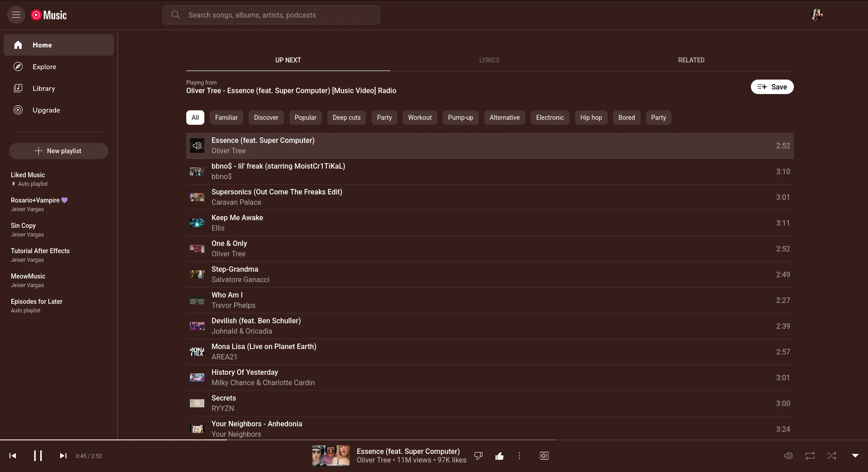Image resolution: width=868 pixels, height=472 pixels.
Task: Click bbno$ lil' freak thumbnail
Action: point(197,171)
